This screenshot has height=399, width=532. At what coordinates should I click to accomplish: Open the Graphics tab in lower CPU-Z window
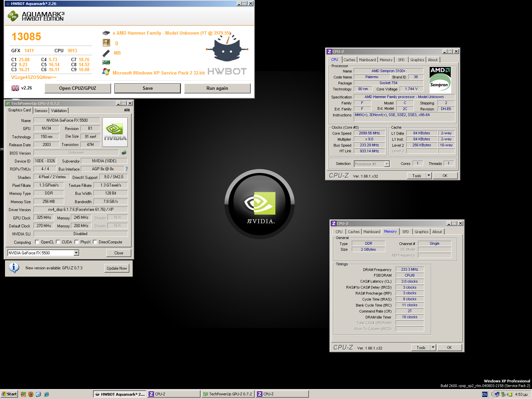421,232
